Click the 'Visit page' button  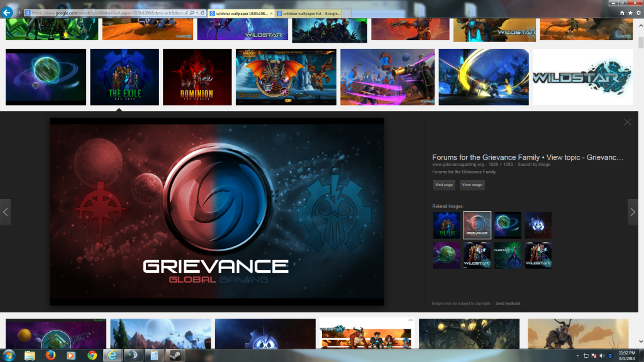(444, 185)
